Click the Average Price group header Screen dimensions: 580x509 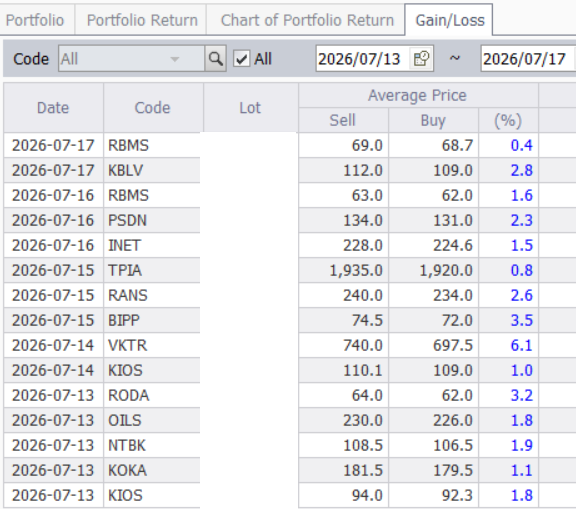[x=418, y=95]
